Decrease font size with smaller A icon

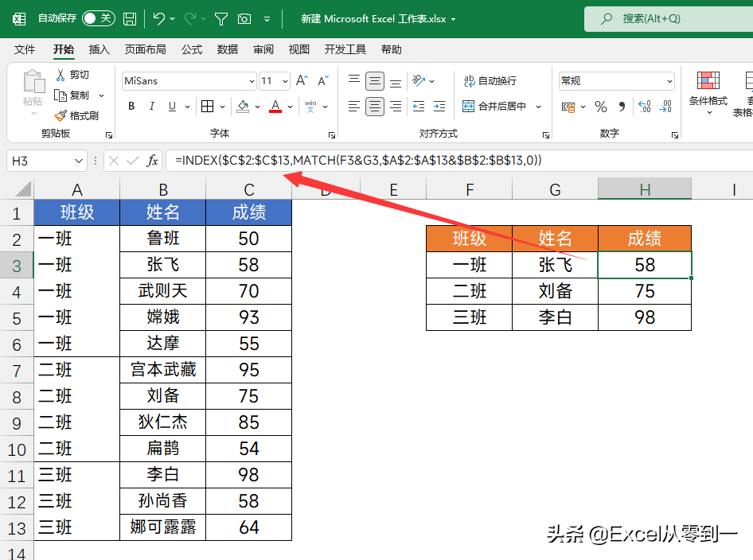pos(323,80)
